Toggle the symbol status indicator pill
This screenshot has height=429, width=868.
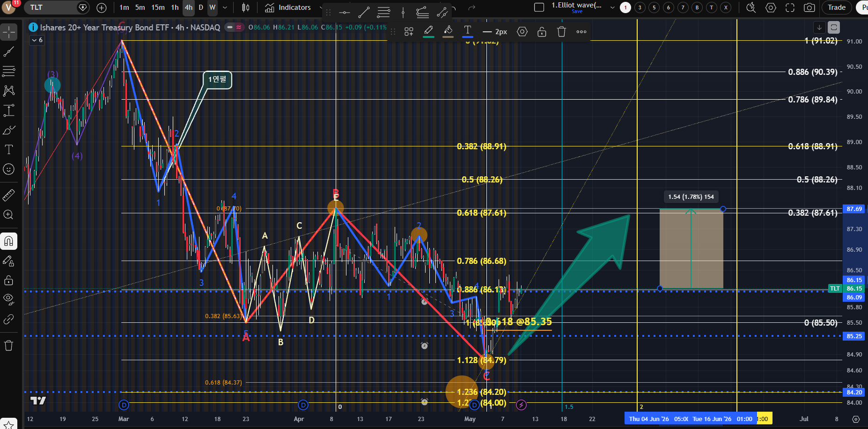(234, 27)
